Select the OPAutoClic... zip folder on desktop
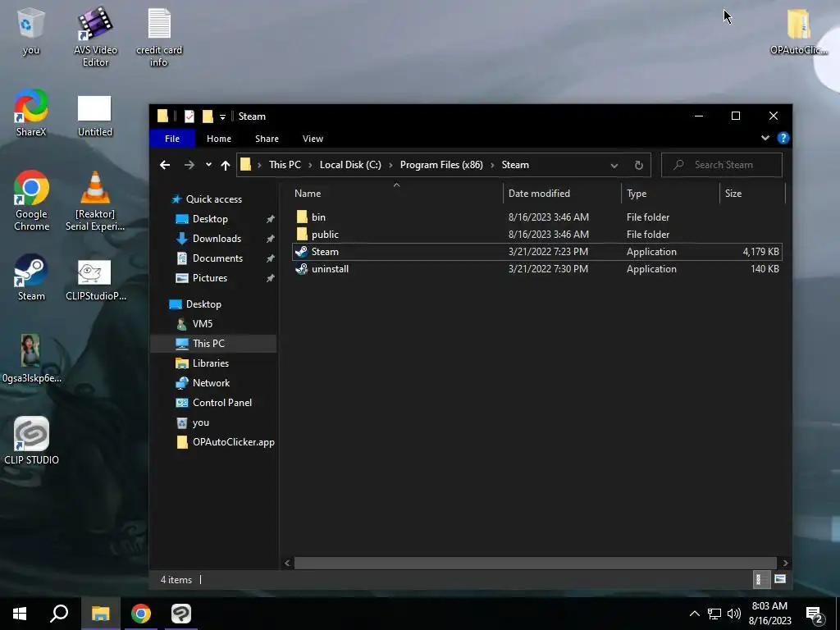The image size is (840, 630). [x=798, y=31]
